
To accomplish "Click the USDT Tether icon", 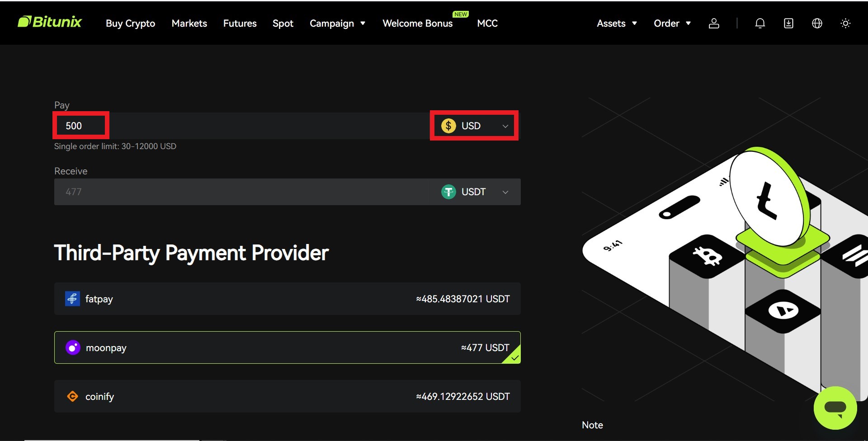I will click(x=448, y=192).
